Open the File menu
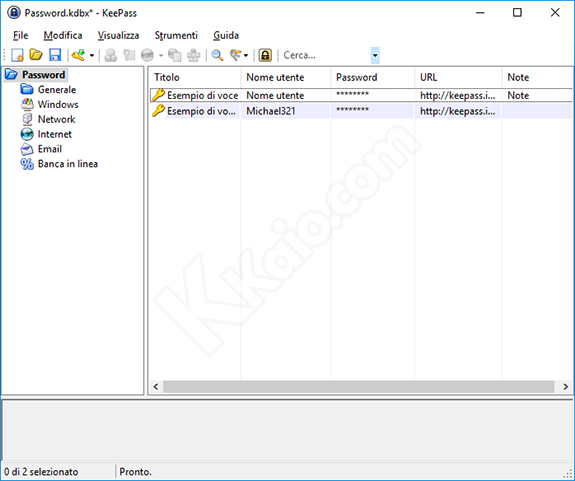 click(x=21, y=36)
